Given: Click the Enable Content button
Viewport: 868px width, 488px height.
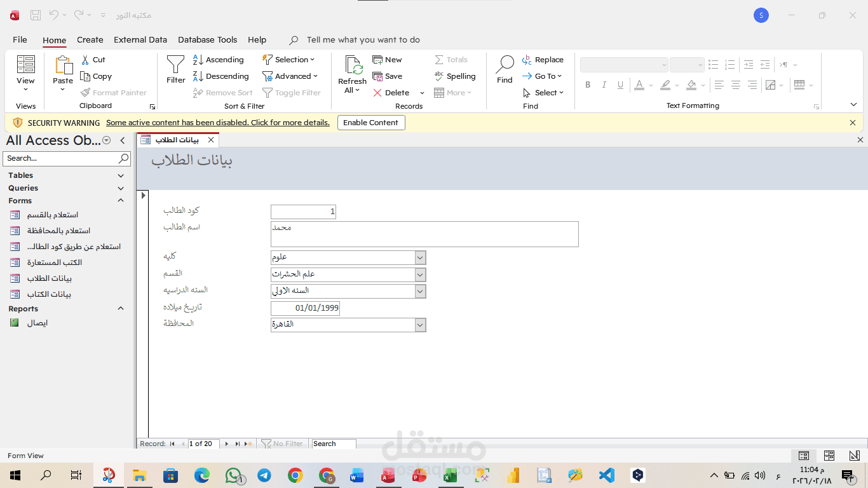Looking at the screenshot, I should click(371, 123).
